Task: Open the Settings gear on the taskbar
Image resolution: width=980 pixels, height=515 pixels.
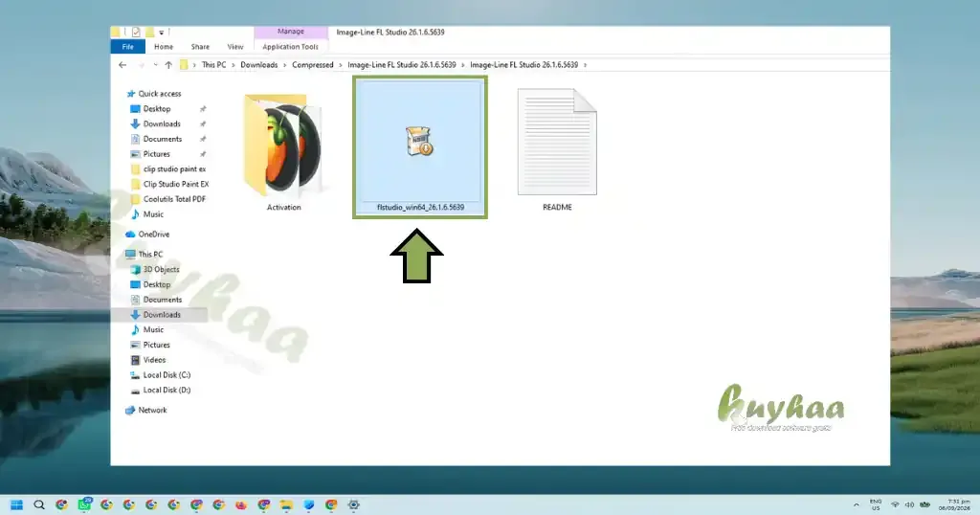Action: coord(354,505)
